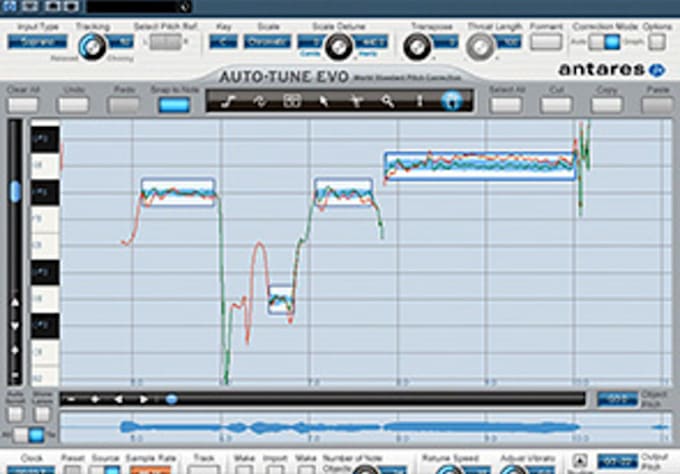680x474 pixels.
Task: Click the rewind-to-start transport button
Action: pyautogui.click(x=71, y=399)
